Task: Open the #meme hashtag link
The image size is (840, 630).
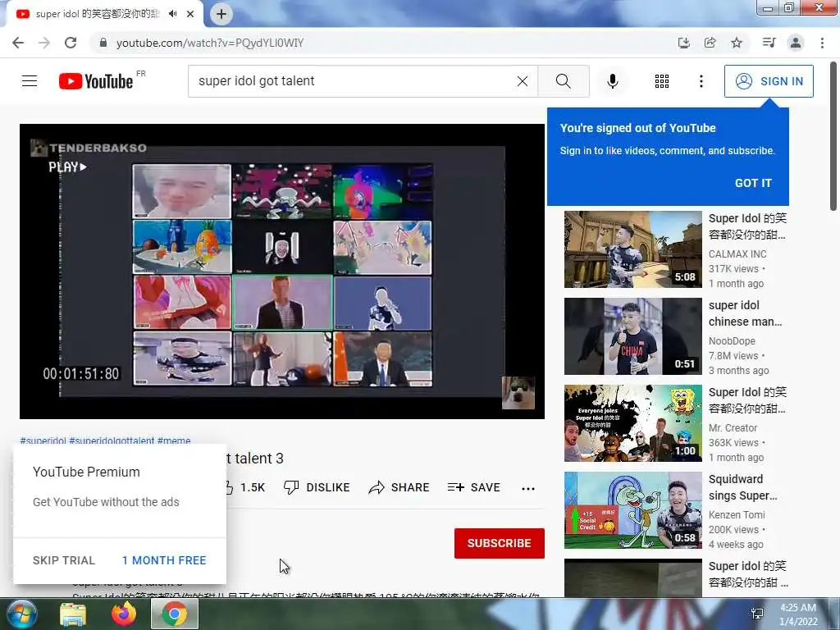Action: click(x=174, y=441)
